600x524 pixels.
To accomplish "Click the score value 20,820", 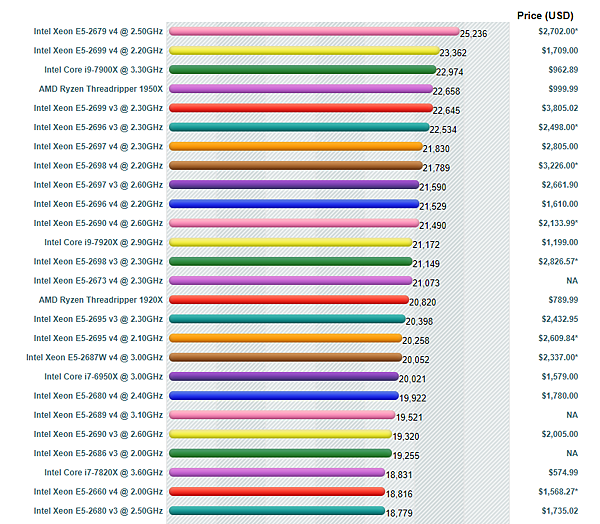I will click(422, 302).
